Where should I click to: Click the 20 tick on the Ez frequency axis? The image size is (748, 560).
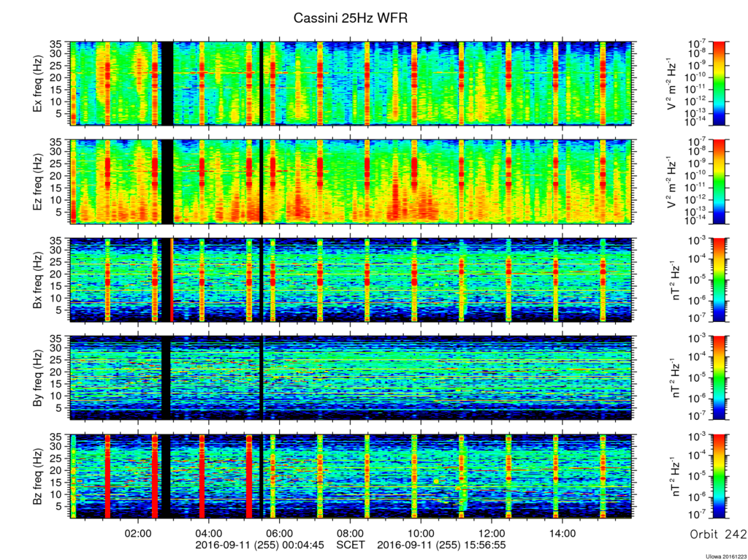pyautogui.click(x=57, y=176)
